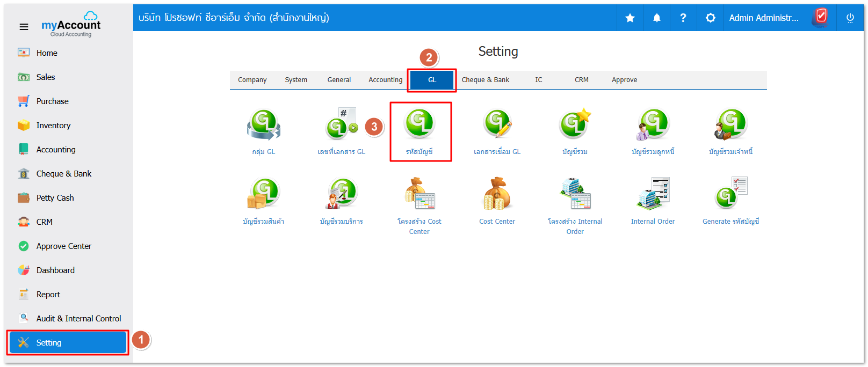Switch to the Cheque & Bank tab

point(485,80)
